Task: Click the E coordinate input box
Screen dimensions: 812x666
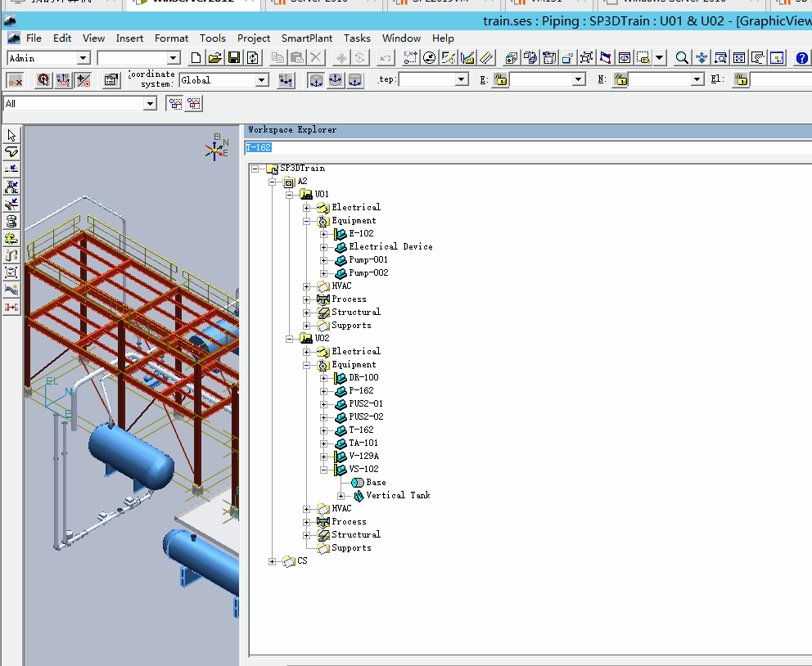Action: (542, 79)
